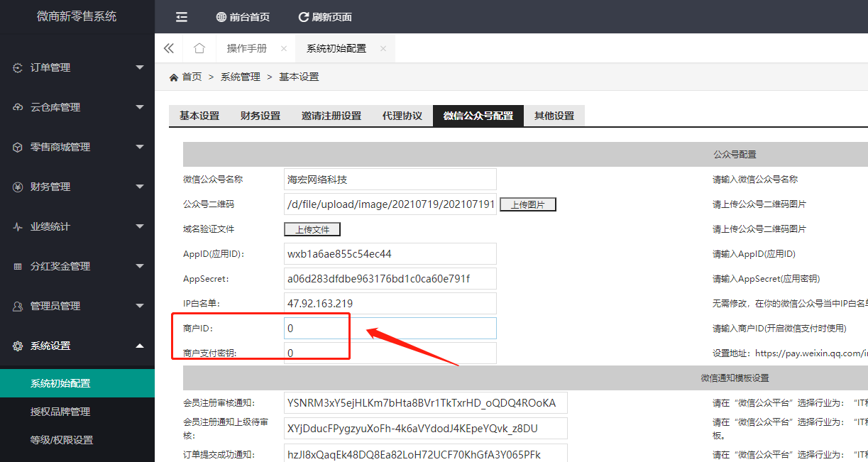
Task: Click the 会员注册审核通知 template field
Action: (x=426, y=403)
